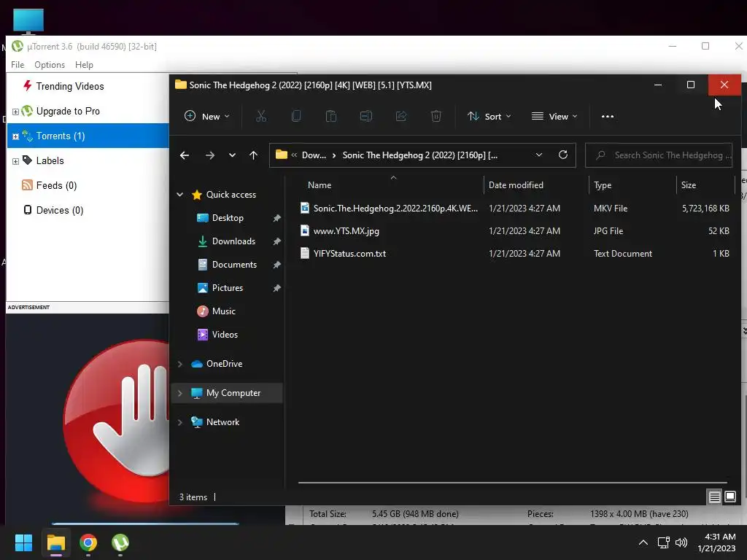
Task: Refresh the current folder view
Action: (563, 155)
